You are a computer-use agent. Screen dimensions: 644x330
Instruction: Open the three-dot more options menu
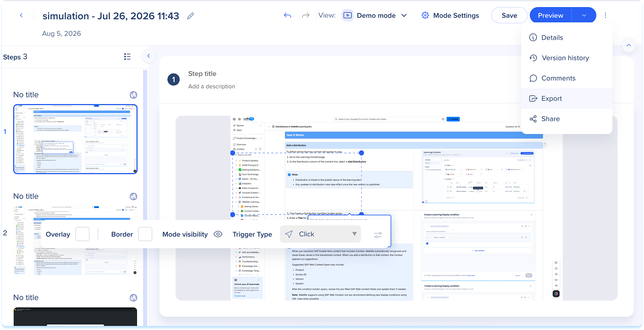[x=605, y=15]
